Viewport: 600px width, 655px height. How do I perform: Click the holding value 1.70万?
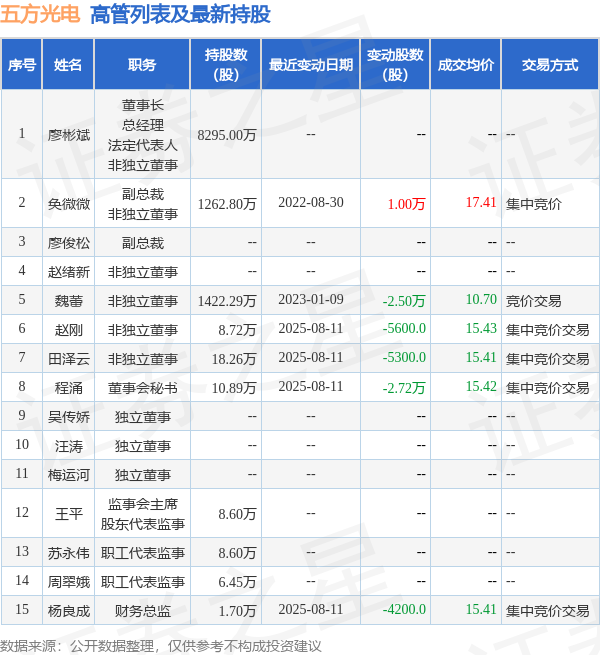(x=237, y=611)
